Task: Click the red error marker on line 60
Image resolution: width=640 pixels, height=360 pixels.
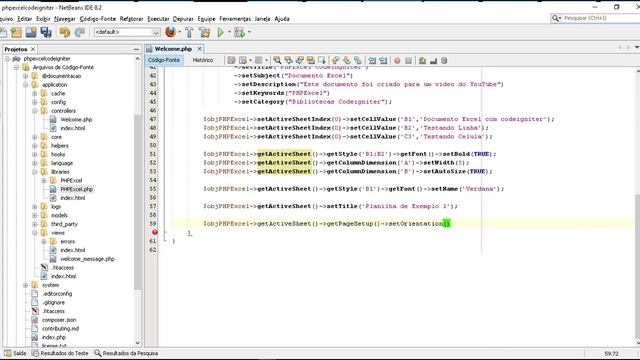Action: point(155,232)
